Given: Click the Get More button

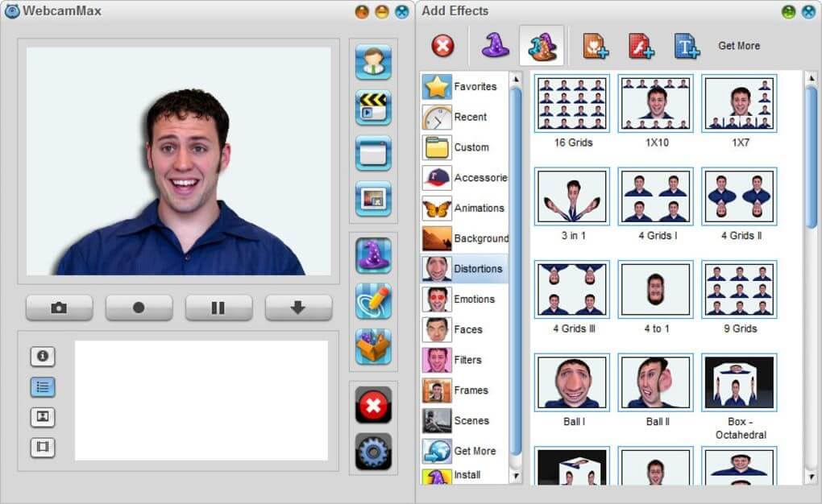Looking at the screenshot, I should [738, 45].
